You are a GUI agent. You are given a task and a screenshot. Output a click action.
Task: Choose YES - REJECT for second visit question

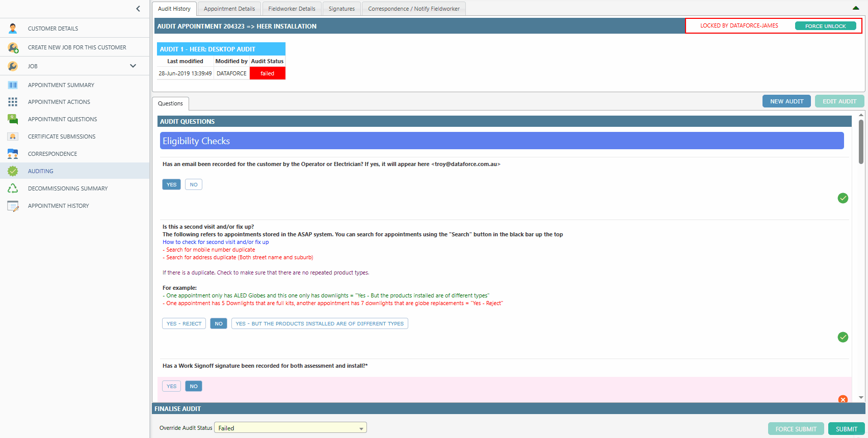click(x=184, y=323)
